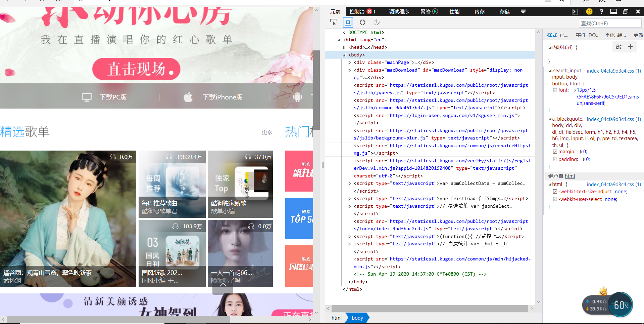
Task: Click the webpage horizontal scrollbar thumb
Action: point(118,319)
